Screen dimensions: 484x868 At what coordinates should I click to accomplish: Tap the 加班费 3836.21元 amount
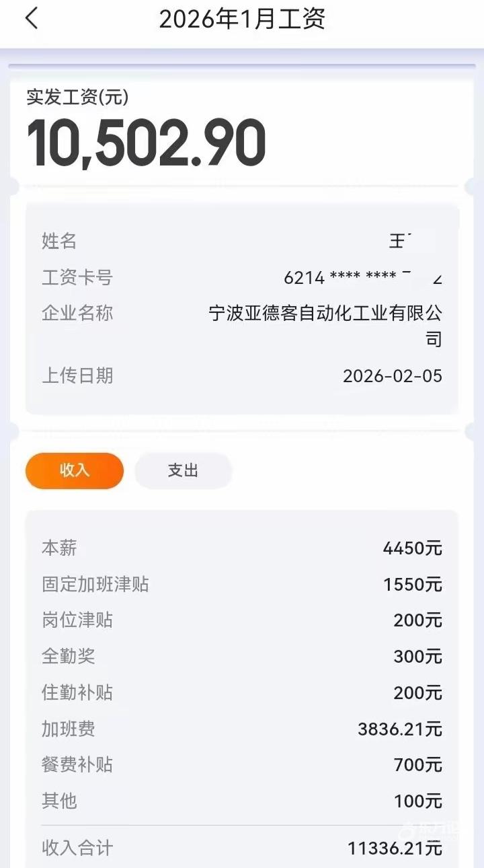tap(400, 729)
